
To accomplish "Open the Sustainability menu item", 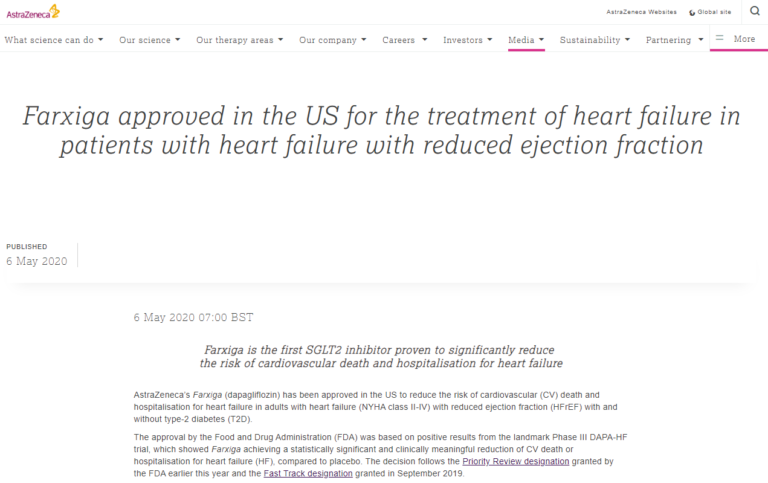I will [589, 40].
